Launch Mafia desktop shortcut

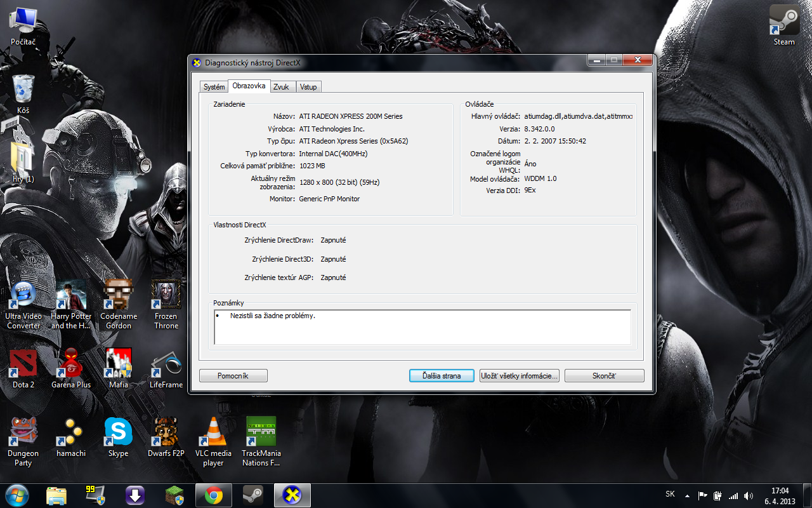pyautogui.click(x=119, y=368)
